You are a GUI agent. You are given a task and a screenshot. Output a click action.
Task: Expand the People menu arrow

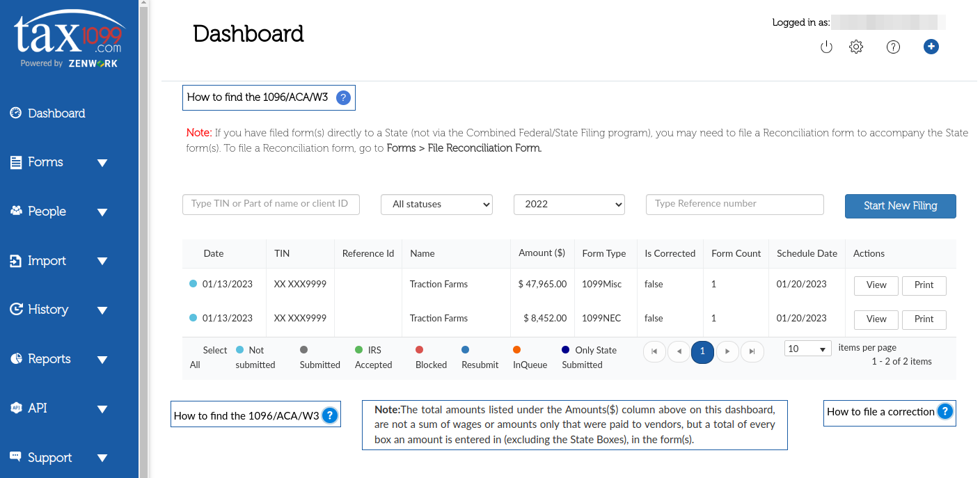(102, 212)
